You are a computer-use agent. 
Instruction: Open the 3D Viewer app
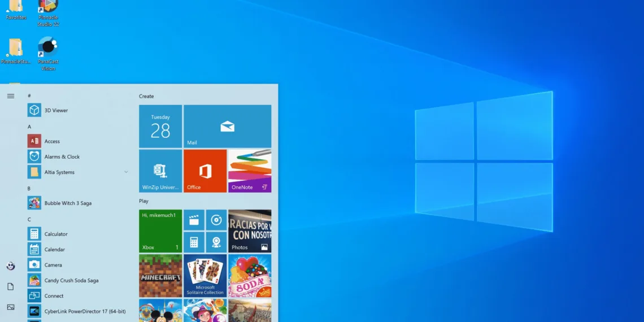coord(56,110)
